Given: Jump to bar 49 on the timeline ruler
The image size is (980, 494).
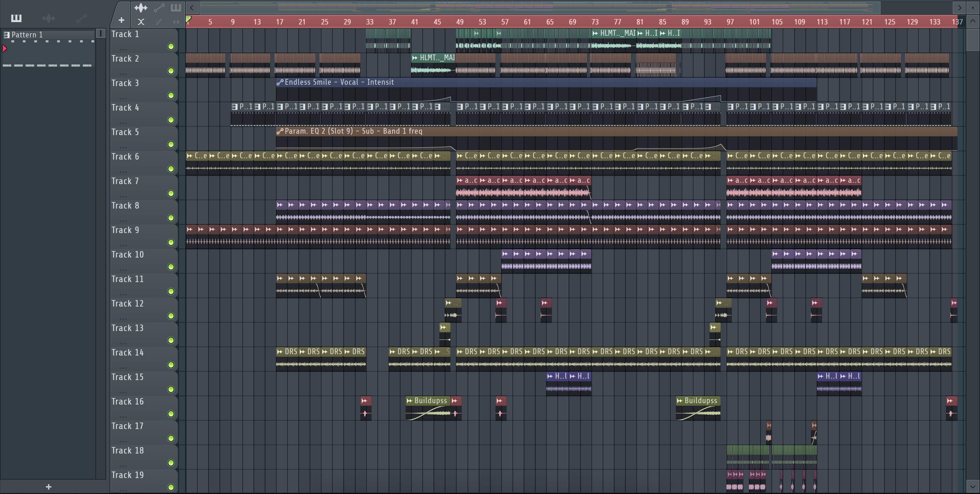Looking at the screenshot, I should (x=460, y=22).
